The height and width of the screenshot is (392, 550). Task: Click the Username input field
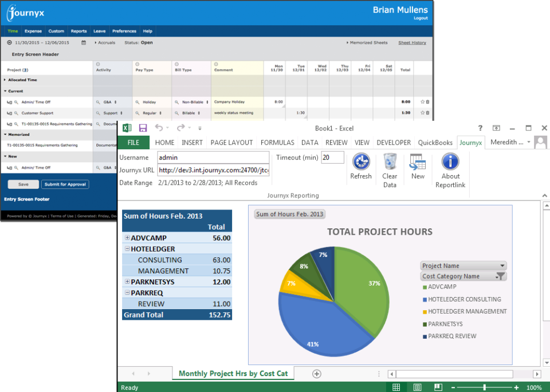(213, 157)
